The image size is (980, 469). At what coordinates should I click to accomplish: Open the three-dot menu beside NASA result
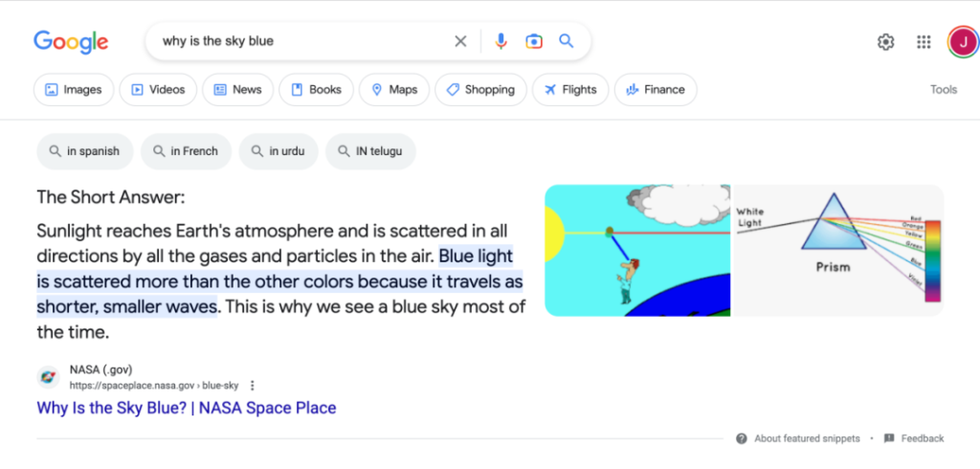click(253, 386)
